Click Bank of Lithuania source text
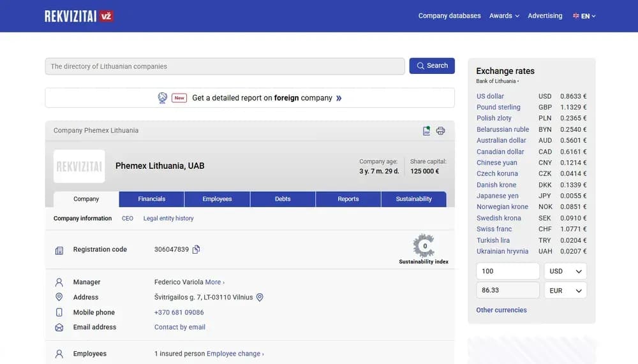638x364 pixels. pyautogui.click(x=496, y=82)
